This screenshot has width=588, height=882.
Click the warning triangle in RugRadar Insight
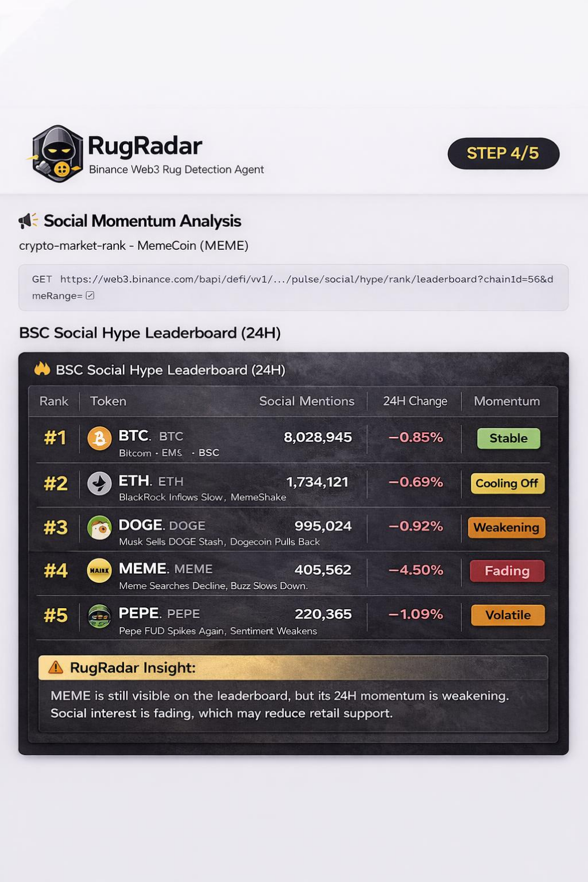pyautogui.click(x=56, y=667)
